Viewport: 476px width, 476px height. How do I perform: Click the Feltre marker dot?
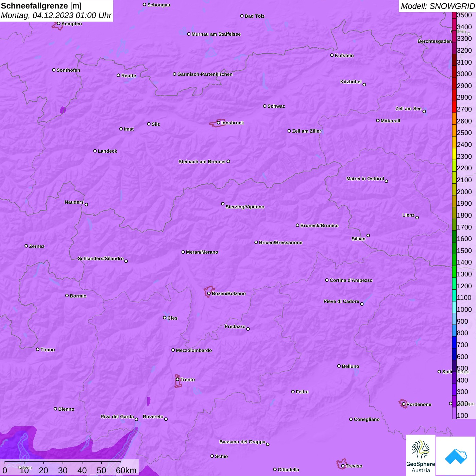click(293, 392)
